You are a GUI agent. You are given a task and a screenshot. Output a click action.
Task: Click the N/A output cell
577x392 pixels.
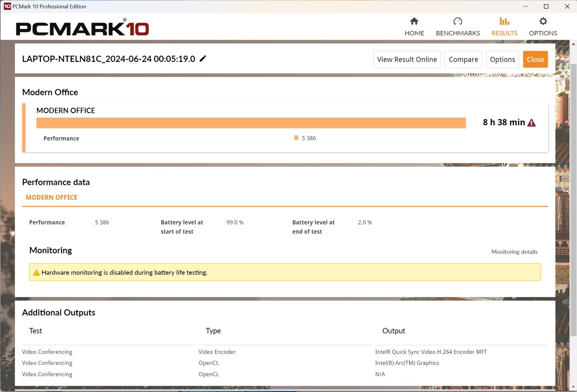coord(380,374)
